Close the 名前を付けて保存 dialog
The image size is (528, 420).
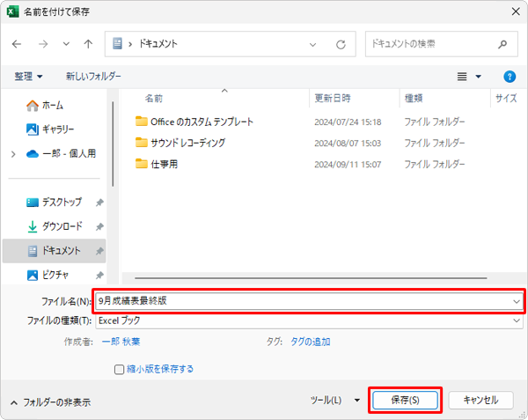click(515, 11)
